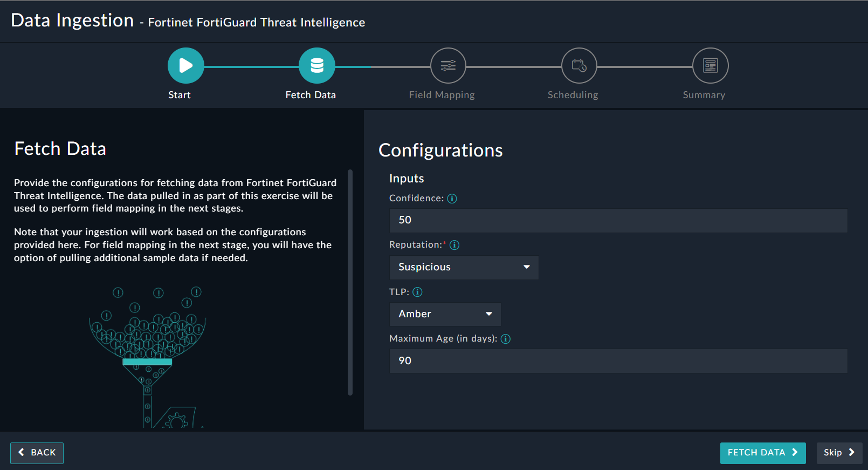868x470 pixels.
Task: Click the Summary step label
Action: 704,95
